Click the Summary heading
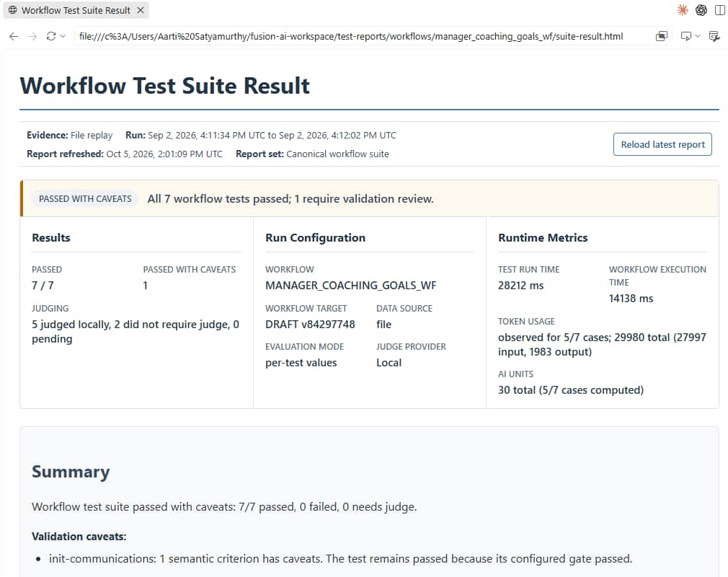 pos(71,472)
